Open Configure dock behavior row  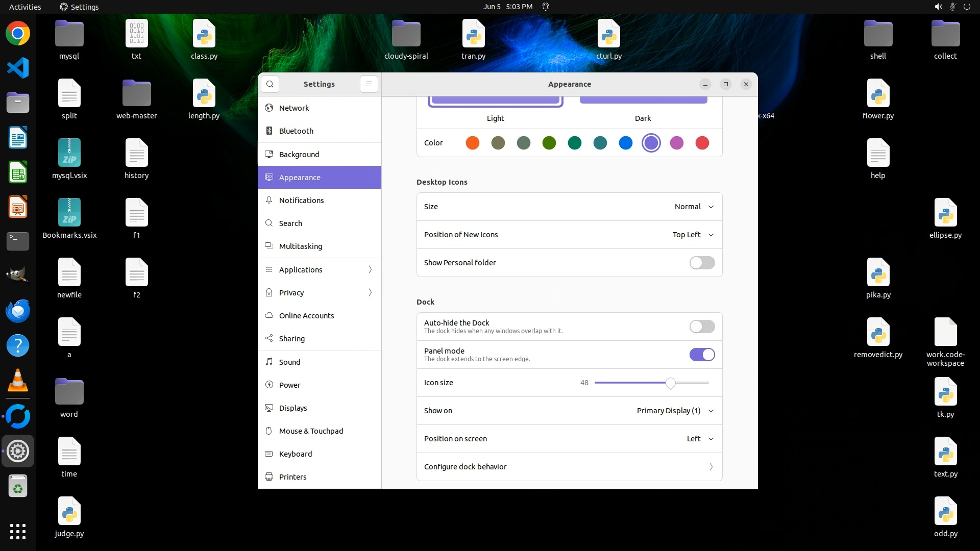[x=569, y=467]
